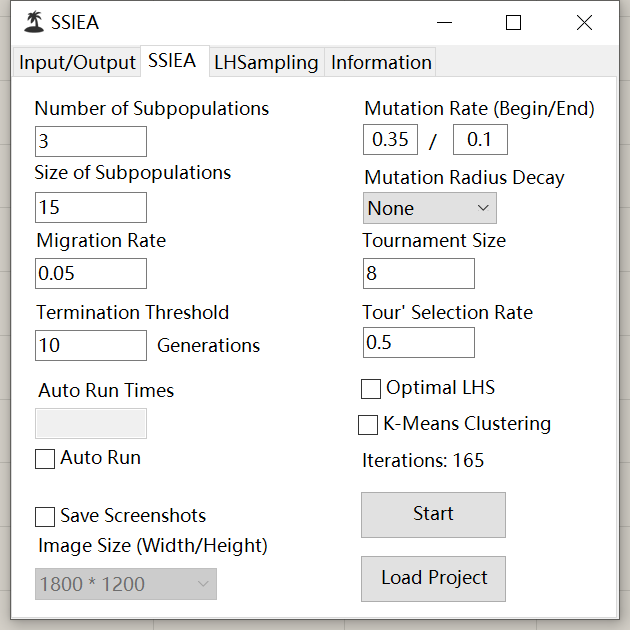Image resolution: width=630 pixels, height=630 pixels.
Task: Click the Load Project button
Action: [433, 579]
